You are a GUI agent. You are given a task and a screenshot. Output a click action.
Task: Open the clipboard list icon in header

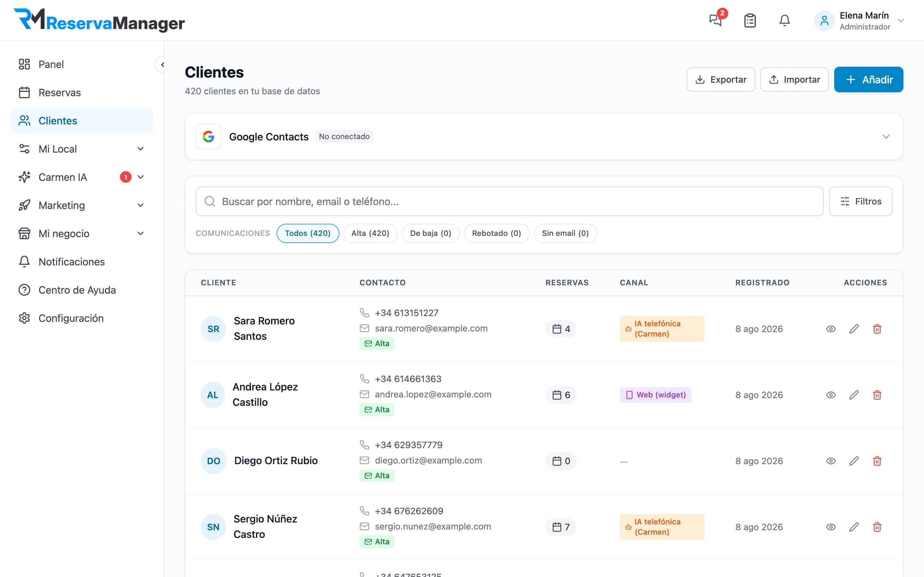pyautogui.click(x=750, y=20)
